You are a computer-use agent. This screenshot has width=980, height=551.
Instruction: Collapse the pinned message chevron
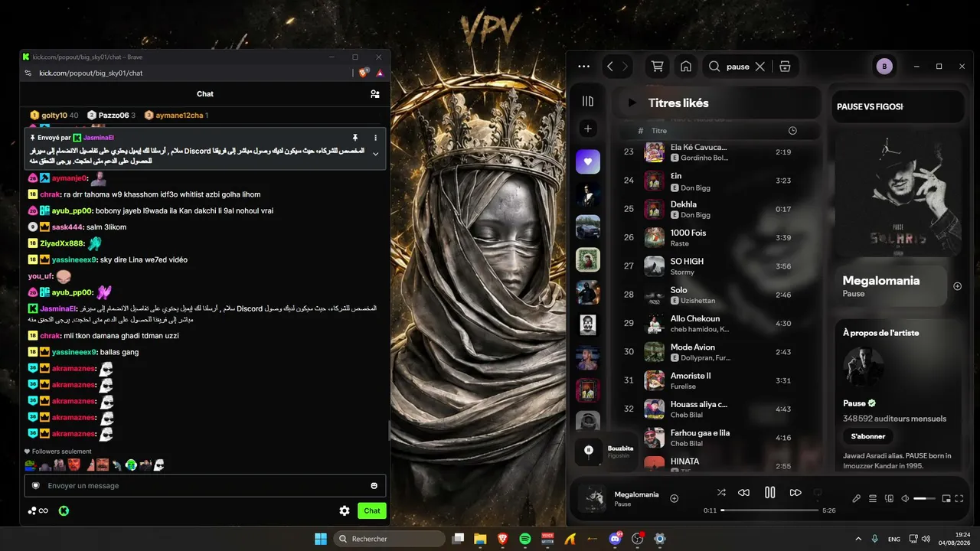(x=375, y=154)
